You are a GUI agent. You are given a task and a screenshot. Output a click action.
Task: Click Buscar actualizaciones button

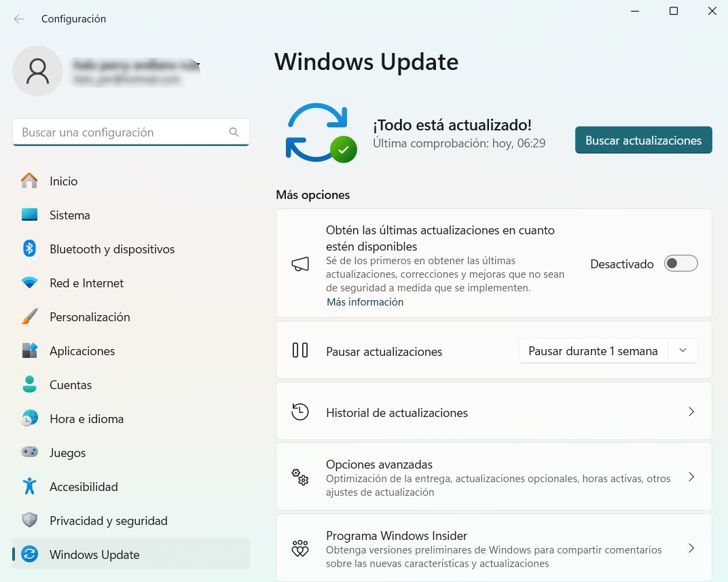click(x=644, y=140)
